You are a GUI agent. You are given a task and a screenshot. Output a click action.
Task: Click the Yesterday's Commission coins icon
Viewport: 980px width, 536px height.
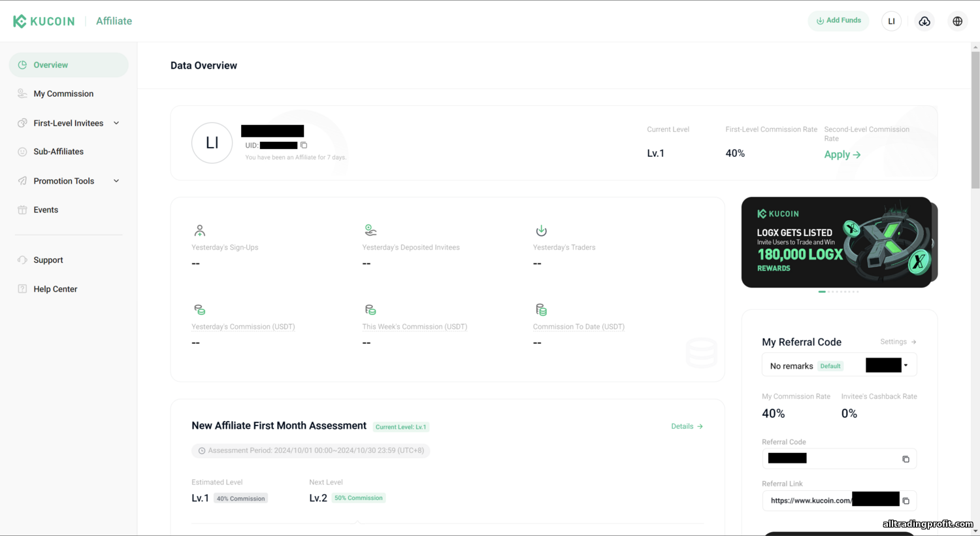[200, 310]
